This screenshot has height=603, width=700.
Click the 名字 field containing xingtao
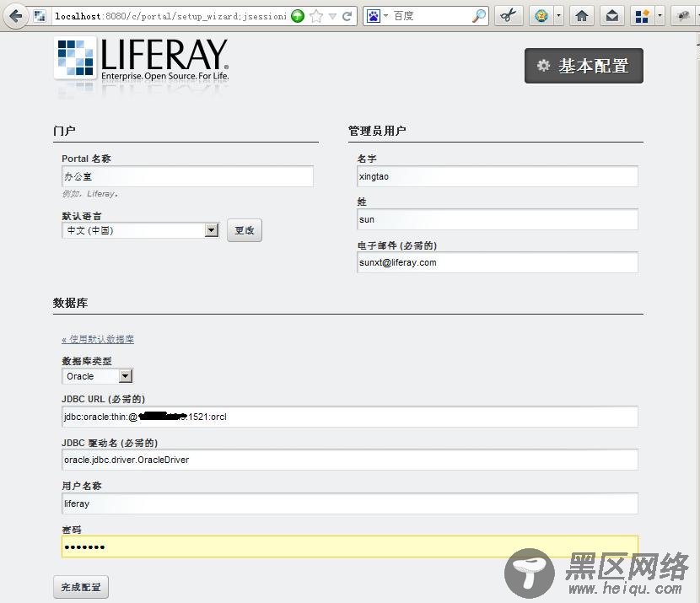(498, 176)
